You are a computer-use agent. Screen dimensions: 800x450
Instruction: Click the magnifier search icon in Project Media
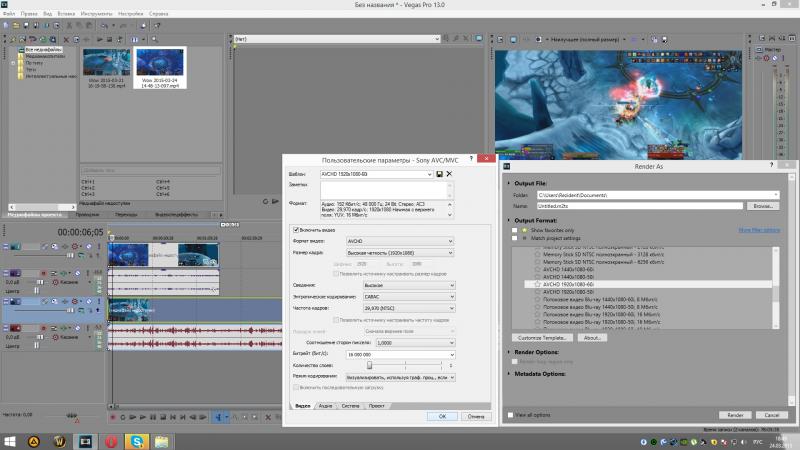155,39
